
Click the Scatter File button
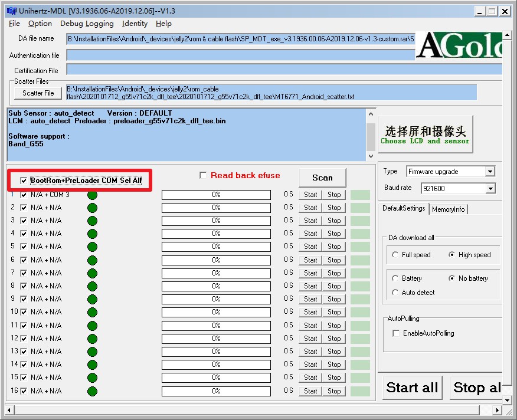click(x=38, y=93)
